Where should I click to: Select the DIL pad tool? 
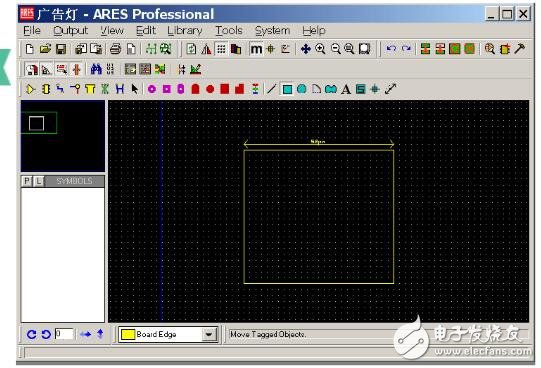pos(181,89)
